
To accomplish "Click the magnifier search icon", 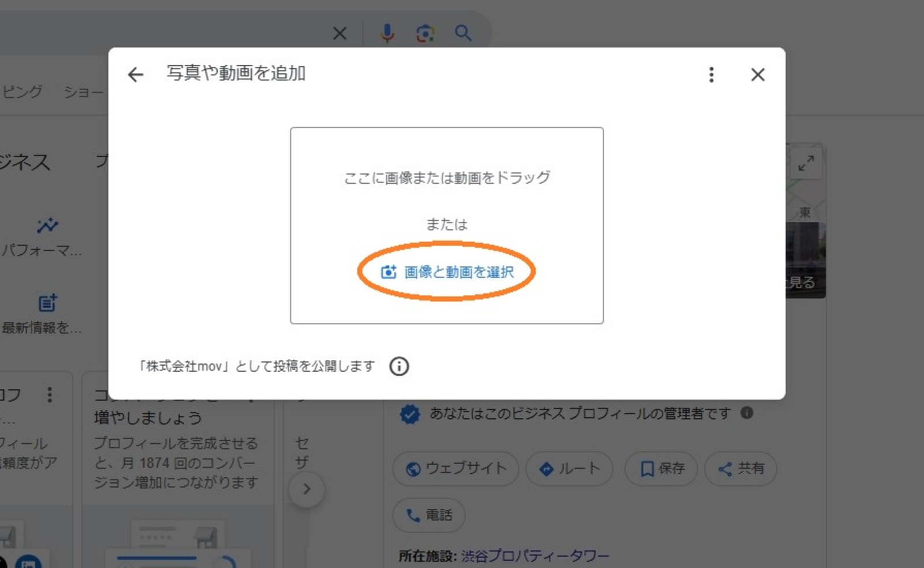I will (463, 34).
